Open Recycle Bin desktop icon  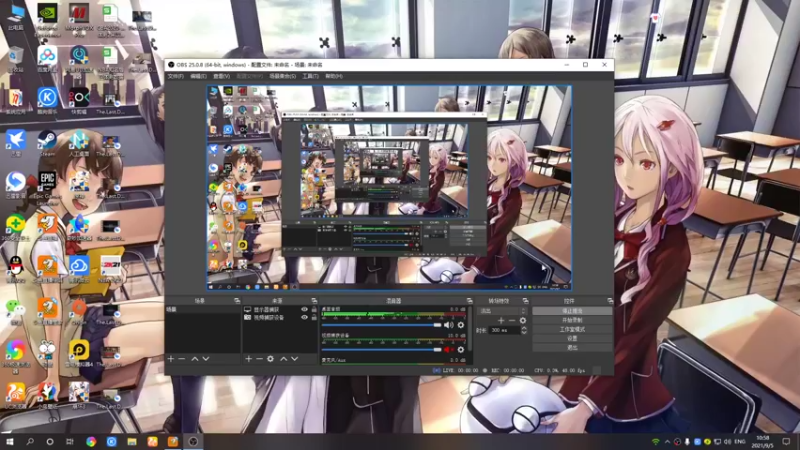(x=16, y=59)
